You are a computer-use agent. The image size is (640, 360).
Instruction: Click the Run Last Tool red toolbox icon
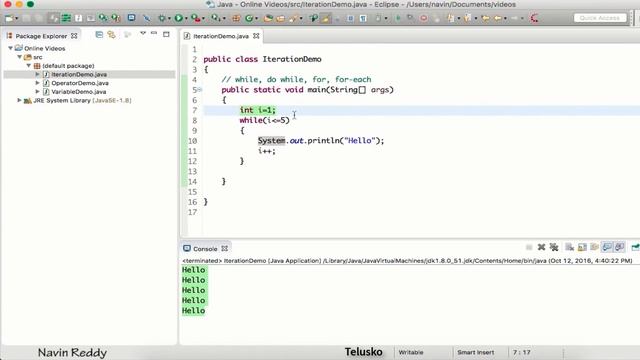(196, 18)
